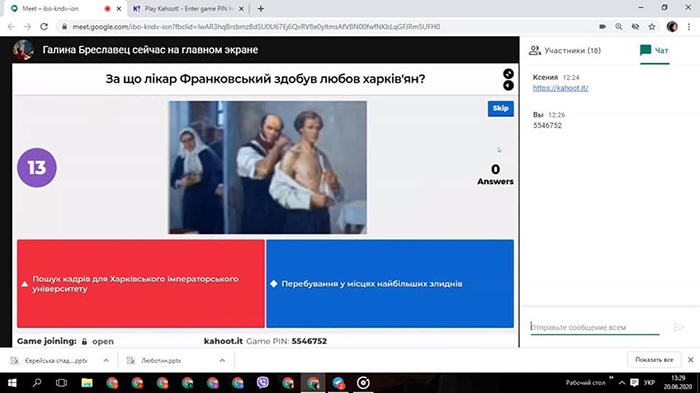700x393 pixels.
Task: Open the circular recorder app on taskbar
Action: tap(363, 383)
